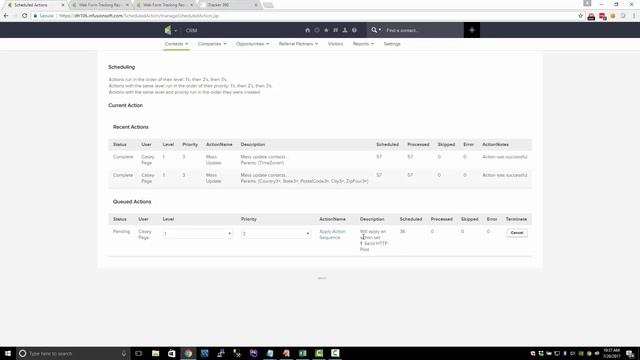Click the Current Action heading
Screen dimensions: 640x360
coord(125,105)
